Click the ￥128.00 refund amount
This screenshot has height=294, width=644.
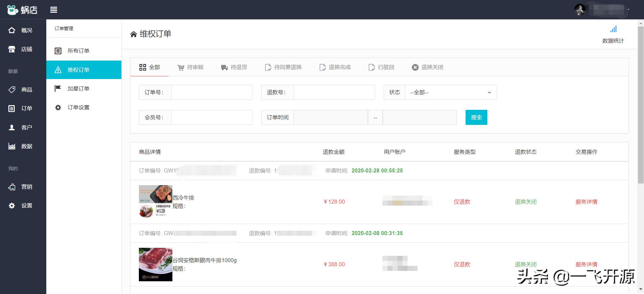334,202
